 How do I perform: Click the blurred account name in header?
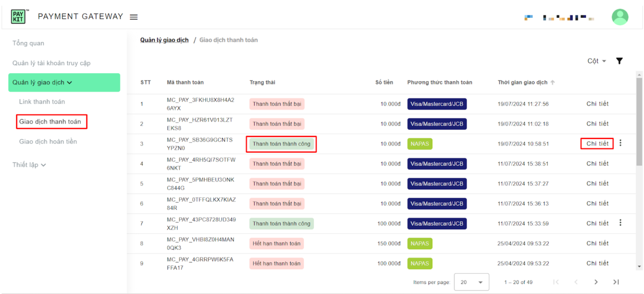pyautogui.click(x=559, y=18)
